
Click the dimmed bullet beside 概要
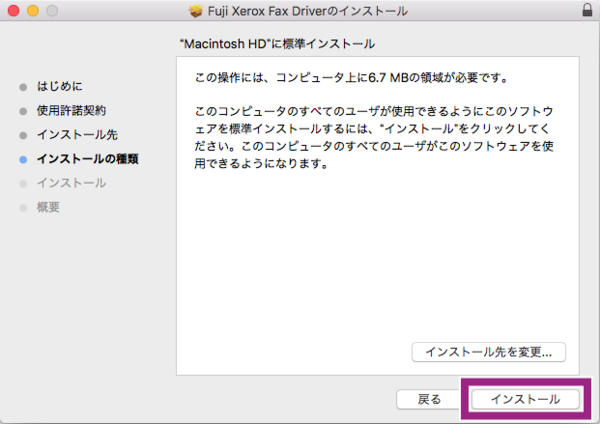tap(23, 207)
